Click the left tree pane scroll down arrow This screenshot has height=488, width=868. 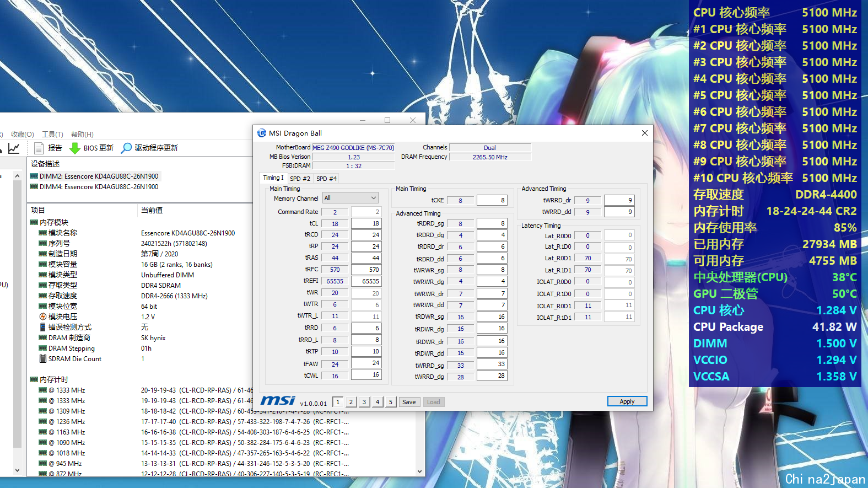(17, 470)
